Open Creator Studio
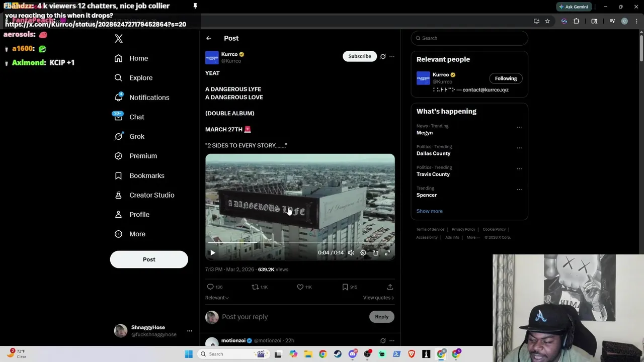The width and height of the screenshot is (644, 362). (x=144, y=195)
